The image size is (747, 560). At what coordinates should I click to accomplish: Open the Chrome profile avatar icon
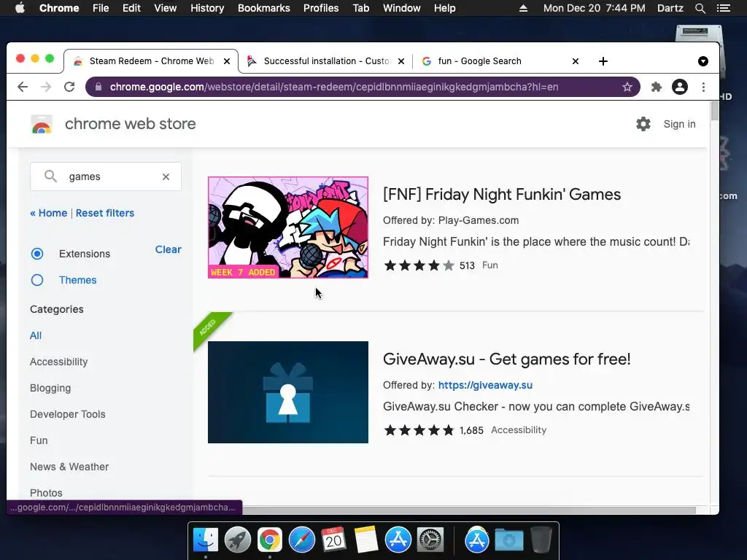click(x=680, y=87)
